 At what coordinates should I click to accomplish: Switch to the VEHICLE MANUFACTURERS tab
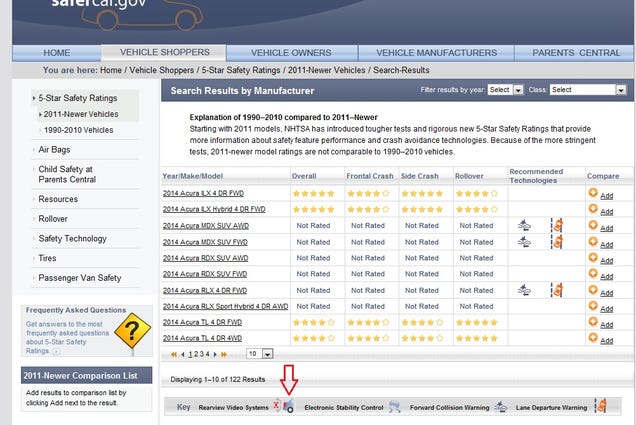(436, 53)
